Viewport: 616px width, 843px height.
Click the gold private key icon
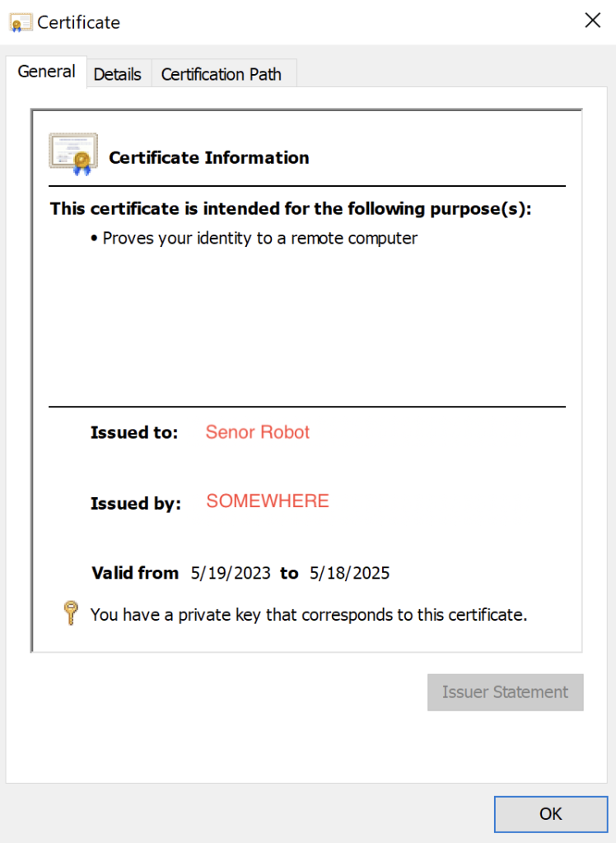click(x=72, y=613)
